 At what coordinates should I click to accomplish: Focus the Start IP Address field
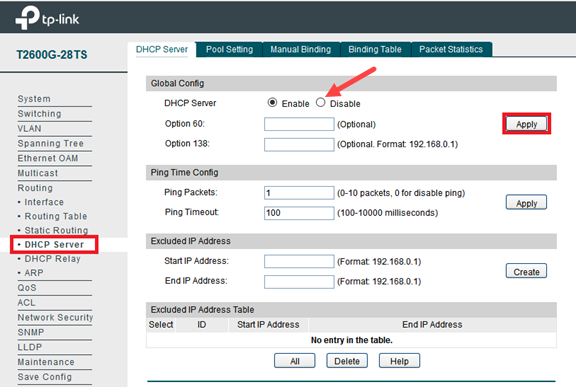(299, 261)
